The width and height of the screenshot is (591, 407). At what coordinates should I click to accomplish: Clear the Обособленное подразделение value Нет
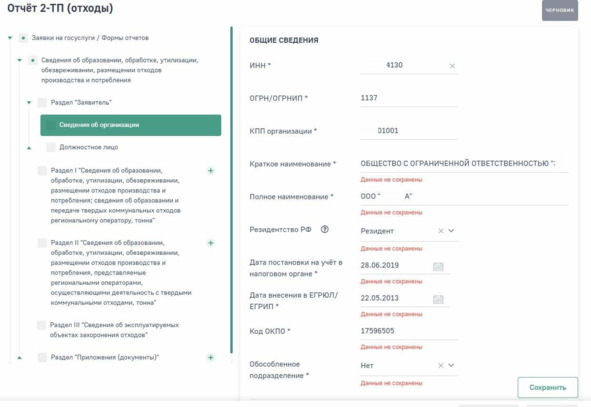pos(441,365)
